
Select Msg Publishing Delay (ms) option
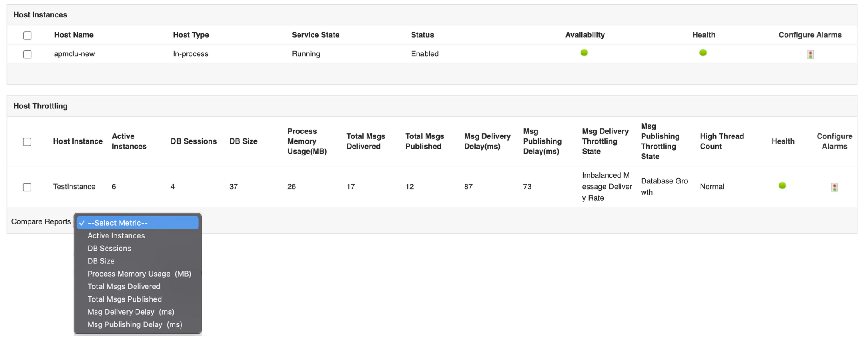click(x=135, y=324)
